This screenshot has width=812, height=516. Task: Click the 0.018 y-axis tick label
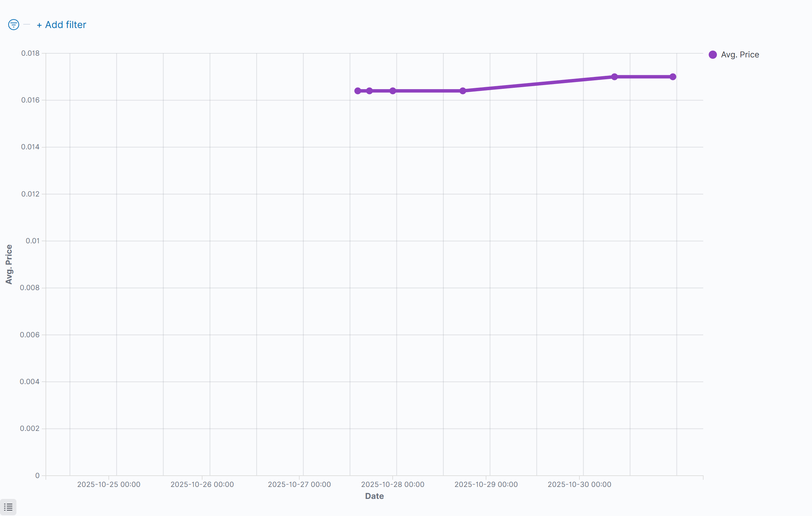(x=30, y=53)
